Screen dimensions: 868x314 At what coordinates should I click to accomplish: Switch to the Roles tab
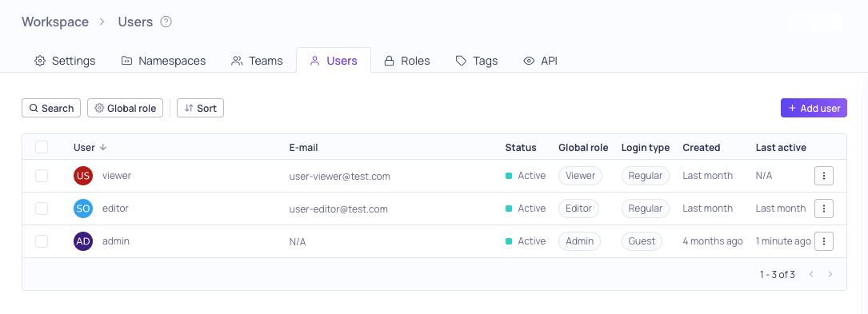pos(407,61)
